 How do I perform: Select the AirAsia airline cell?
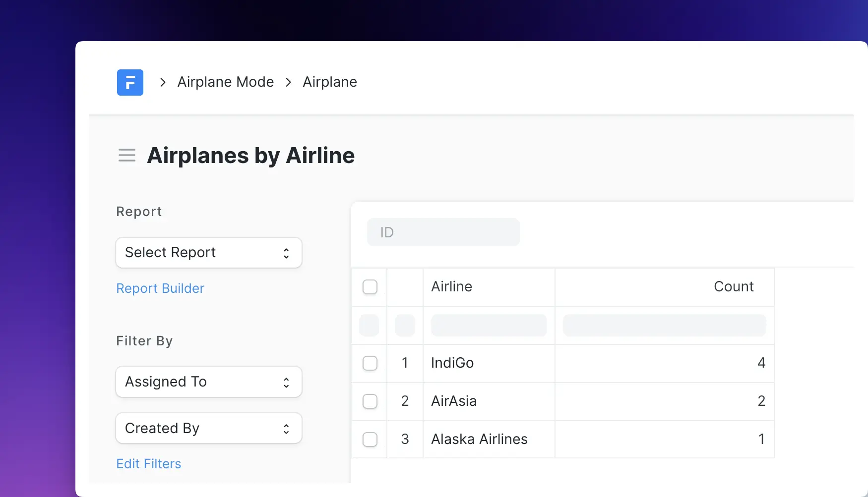click(x=489, y=401)
